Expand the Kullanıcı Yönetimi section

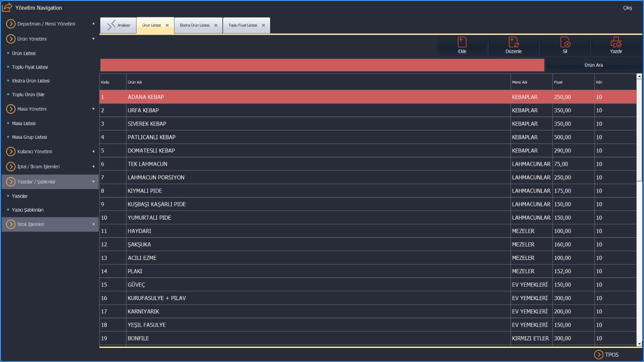(93, 152)
